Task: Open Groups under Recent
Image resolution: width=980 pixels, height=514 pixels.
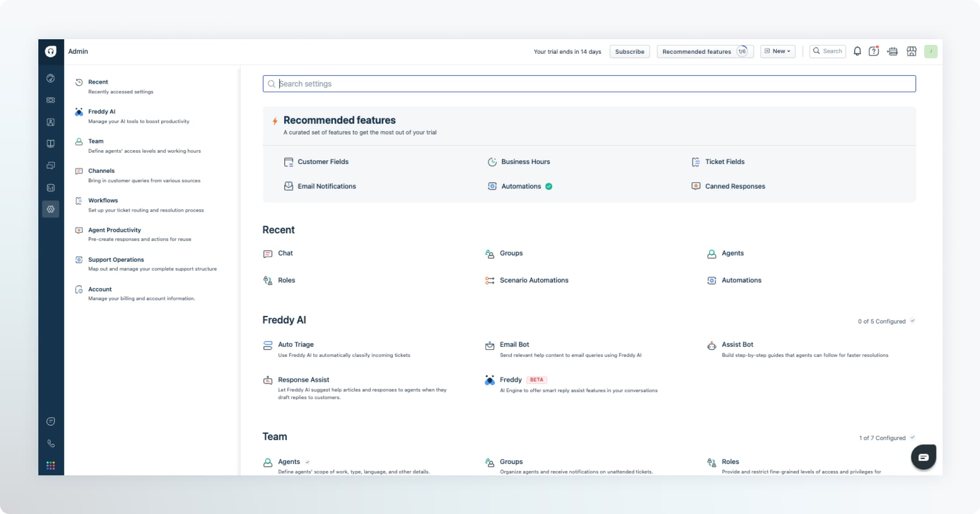Action: pos(504,253)
